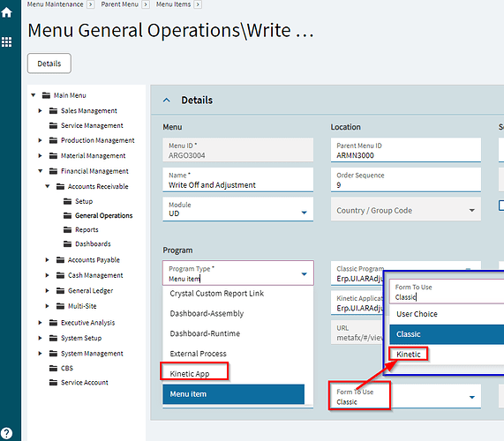Screen dimensions: 504x441
Task: Click the arrow next to Menu Maintenance breadcrumb
Action: pyautogui.click(x=91, y=4)
